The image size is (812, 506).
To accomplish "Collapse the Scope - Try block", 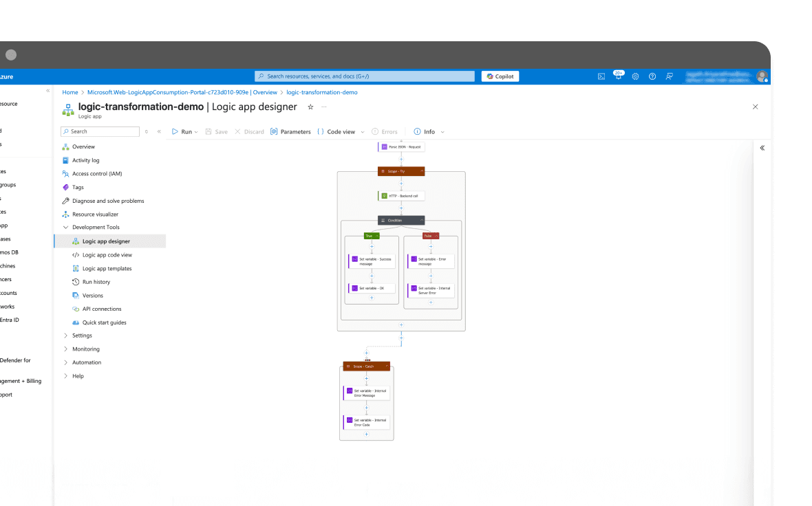I will coord(423,170).
